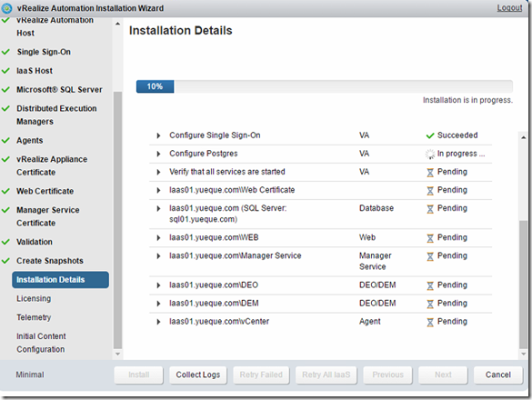The width and height of the screenshot is (532, 400).
Task: Click the 'Succeeded' status text
Action: 457,135
